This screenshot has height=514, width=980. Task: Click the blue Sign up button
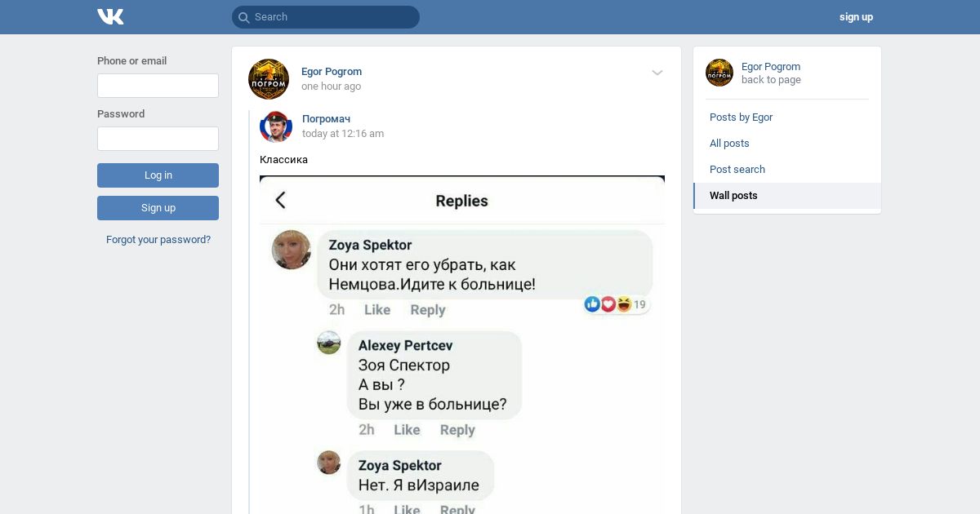[x=158, y=208]
